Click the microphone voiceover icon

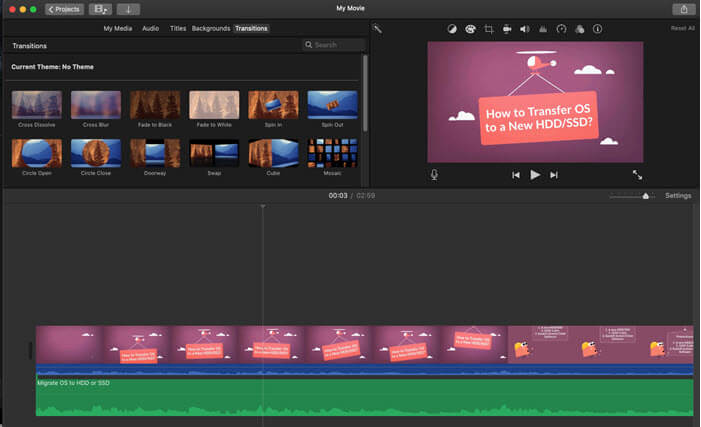[434, 174]
